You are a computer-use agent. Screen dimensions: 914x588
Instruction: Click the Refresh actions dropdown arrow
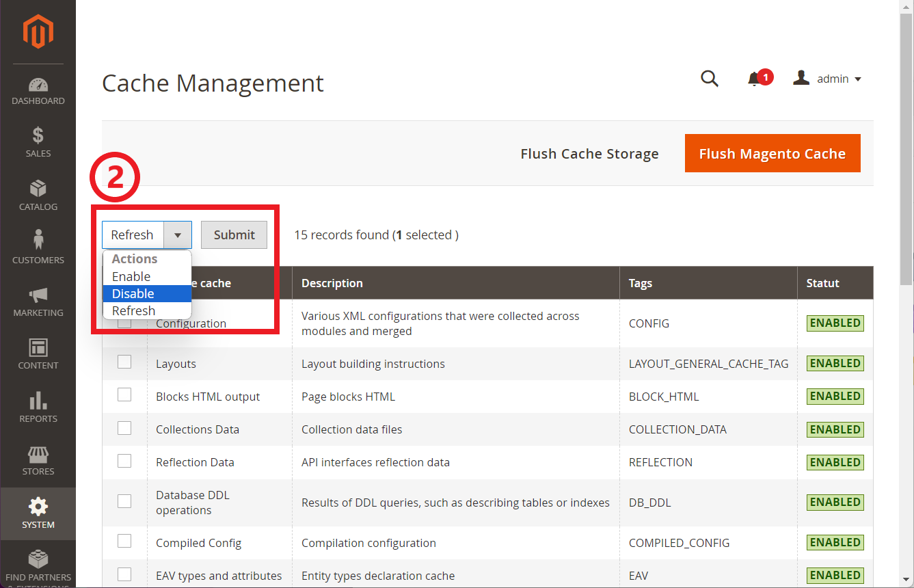(178, 235)
